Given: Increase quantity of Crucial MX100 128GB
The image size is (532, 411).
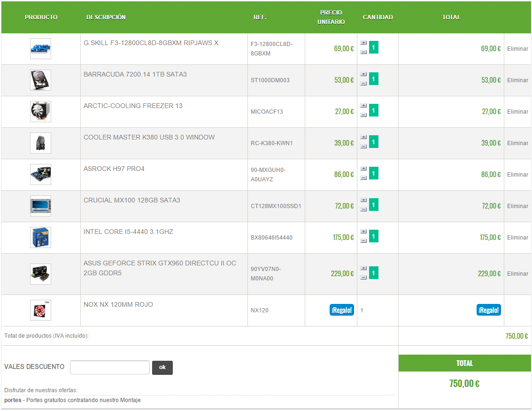Looking at the screenshot, I should tap(363, 200).
